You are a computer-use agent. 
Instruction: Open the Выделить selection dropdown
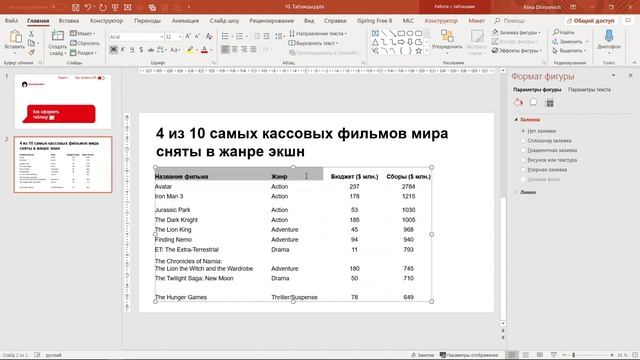coord(570,51)
